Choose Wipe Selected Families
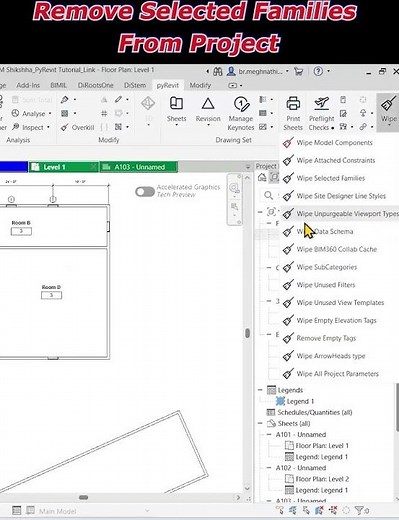 click(x=339, y=178)
